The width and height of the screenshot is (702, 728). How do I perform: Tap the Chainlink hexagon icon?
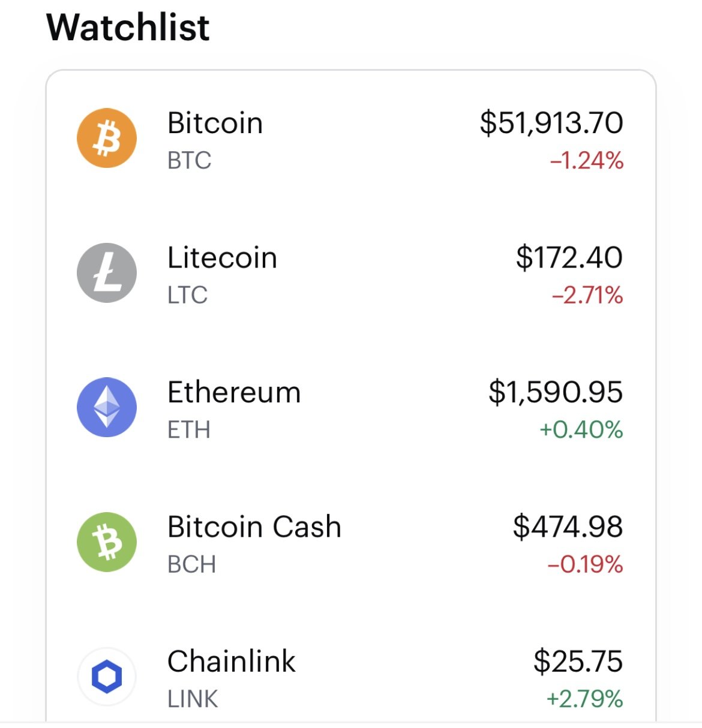pyautogui.click(x=107, y=676)
